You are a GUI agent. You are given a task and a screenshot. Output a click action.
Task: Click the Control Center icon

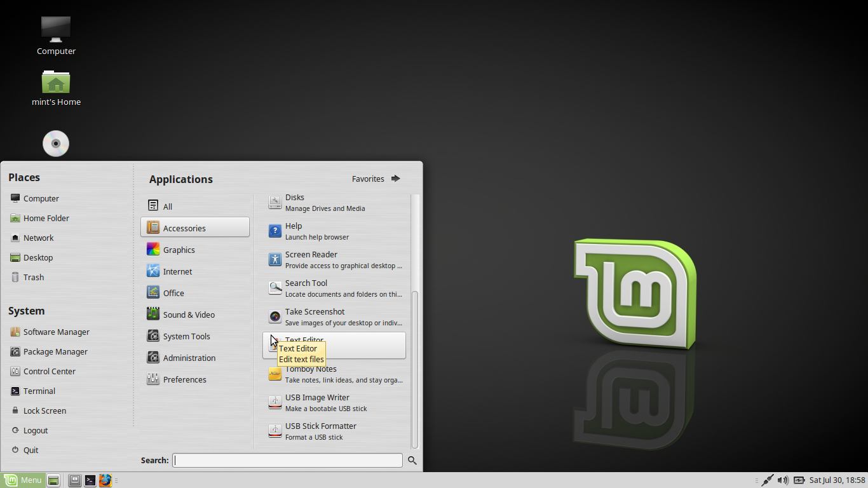(15, 371)
